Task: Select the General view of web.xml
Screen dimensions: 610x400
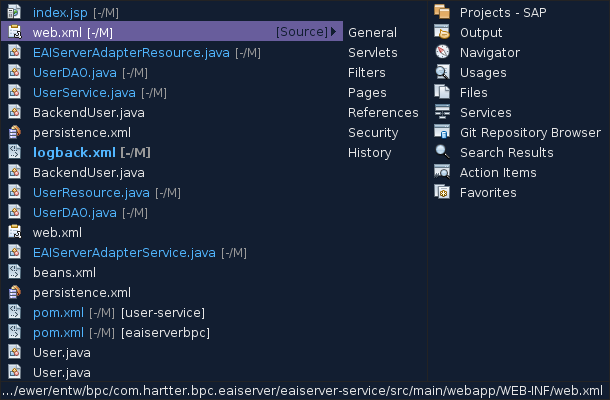Action: pos(372,32)
